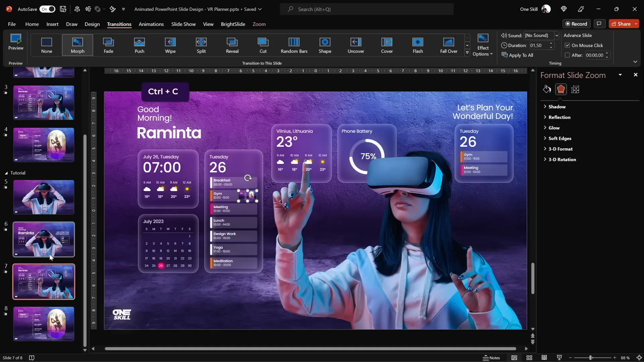This screenshot has height=362, width=644.
Task: Click the zoom out minus button
Action: 570,358
